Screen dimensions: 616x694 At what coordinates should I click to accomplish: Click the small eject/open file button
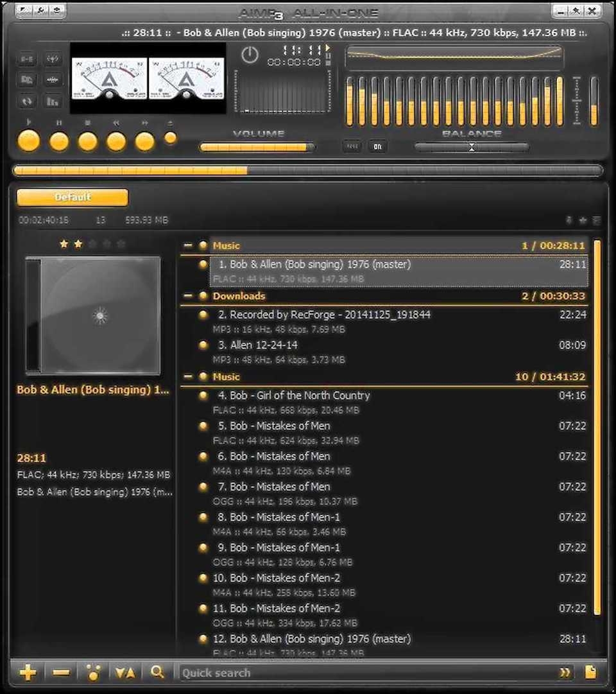(x=171, y=138)
